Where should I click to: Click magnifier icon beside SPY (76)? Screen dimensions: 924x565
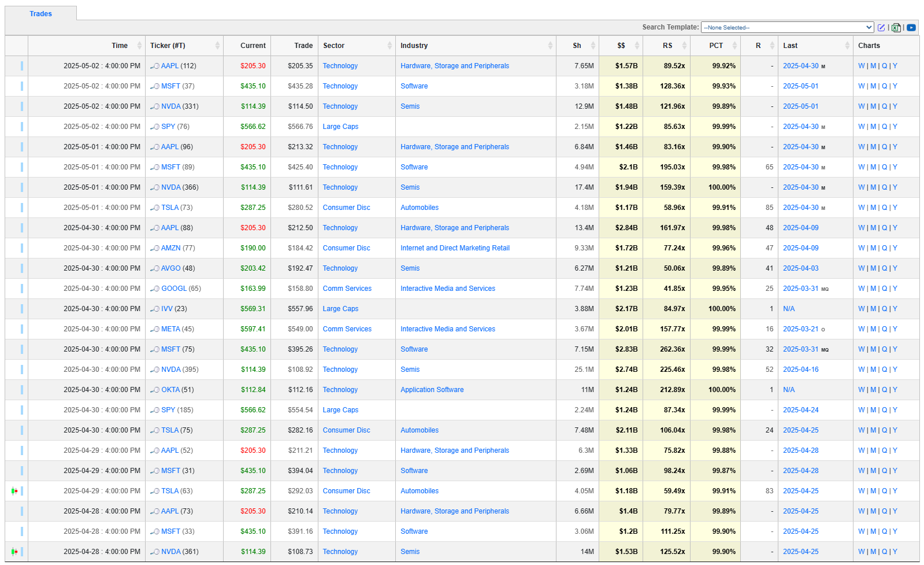(x=155, y=127)
